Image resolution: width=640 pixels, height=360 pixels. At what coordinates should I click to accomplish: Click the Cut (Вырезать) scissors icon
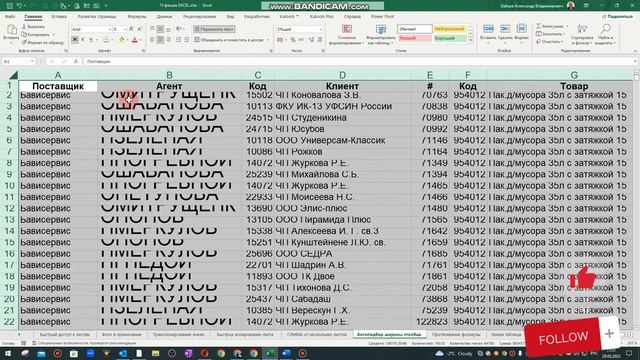click(x=24, y=27)
